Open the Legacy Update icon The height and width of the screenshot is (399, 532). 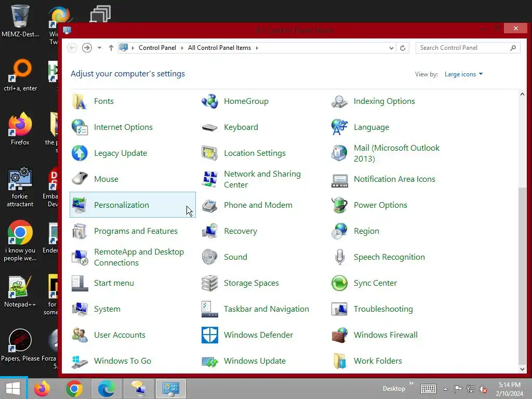point(79,153)
